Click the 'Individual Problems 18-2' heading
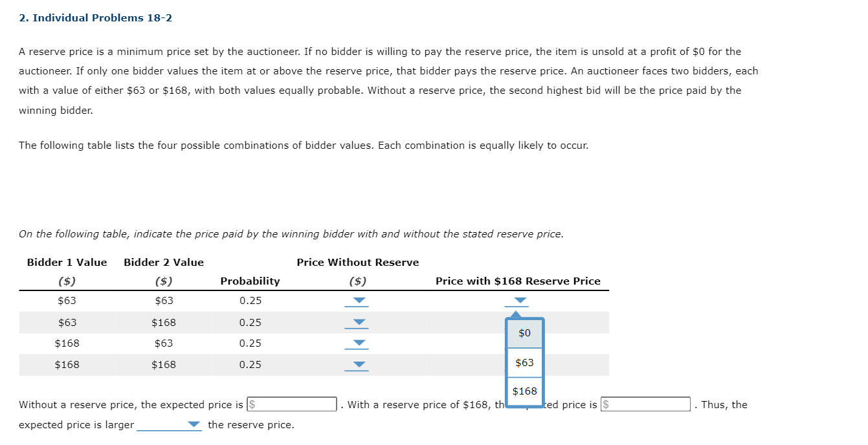 95,17
